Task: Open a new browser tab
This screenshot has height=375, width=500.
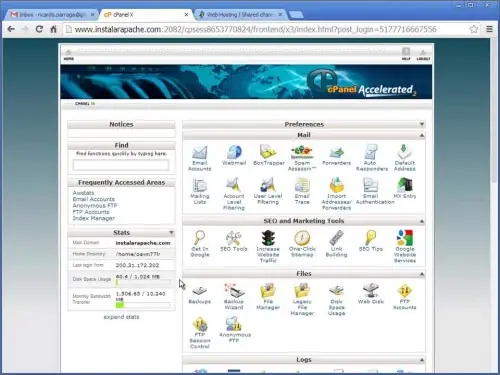Action: pos(296,15)
